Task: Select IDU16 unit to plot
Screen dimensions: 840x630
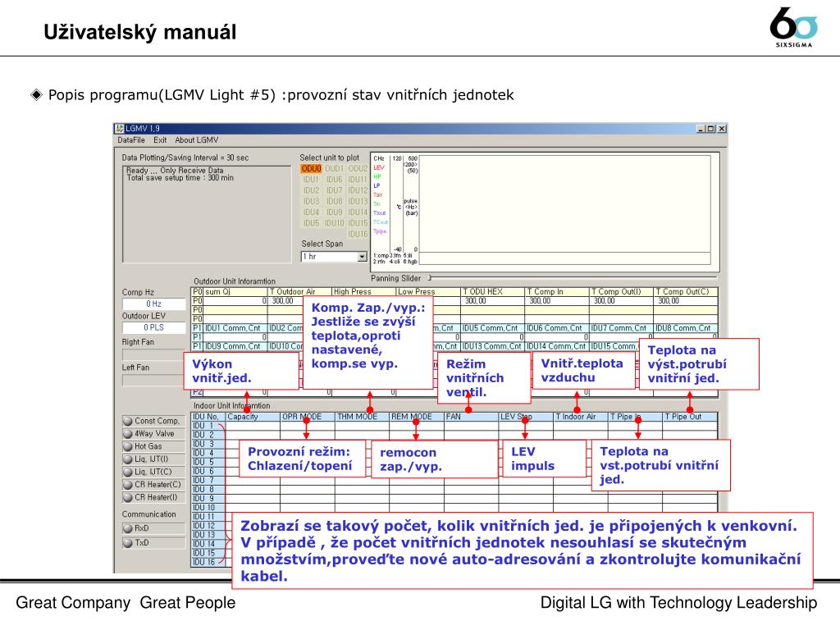Action: pos(358,234)
